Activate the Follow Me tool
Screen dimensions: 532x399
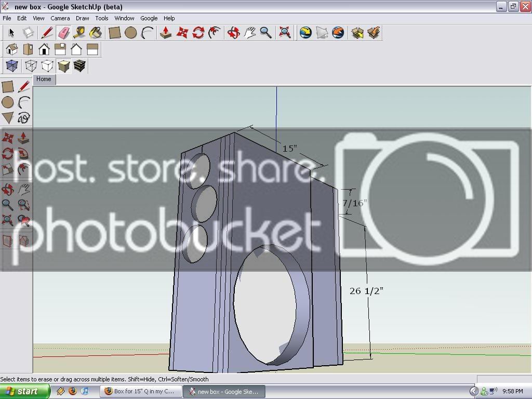pyautogui.click(x=24, y=154)
